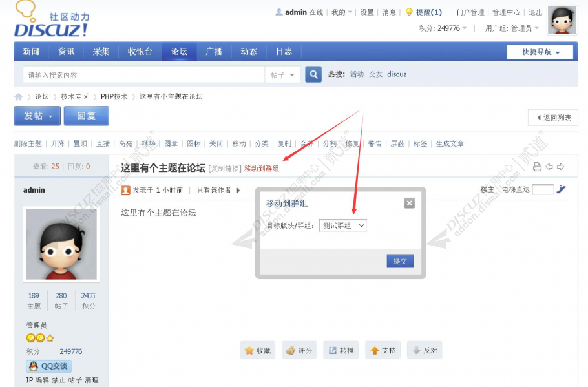Click the star icon on 收藏 button
This screenshot has width=588, height=387.
[x=249, y=351]
